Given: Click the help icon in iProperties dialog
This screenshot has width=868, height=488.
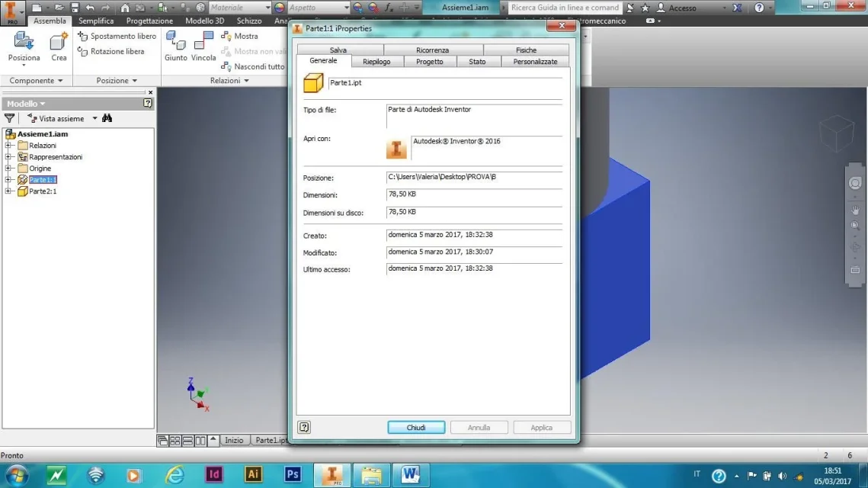Looking at the screenshot, I should 304,427.
